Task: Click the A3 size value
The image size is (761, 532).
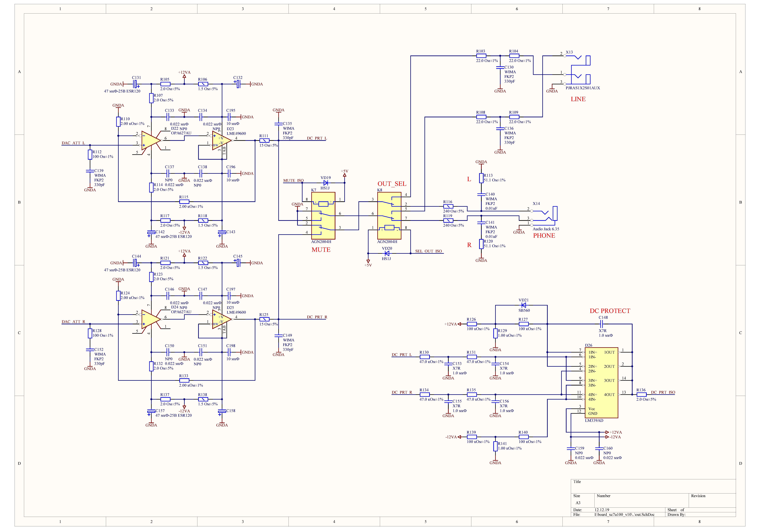Action: (x=578, y=503)
